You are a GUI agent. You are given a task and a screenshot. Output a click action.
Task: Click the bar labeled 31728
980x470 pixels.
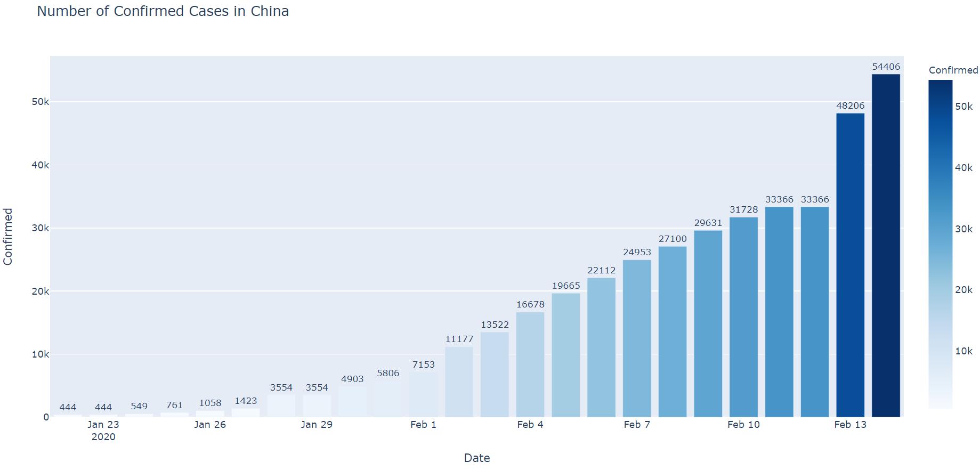click(743, 317)
